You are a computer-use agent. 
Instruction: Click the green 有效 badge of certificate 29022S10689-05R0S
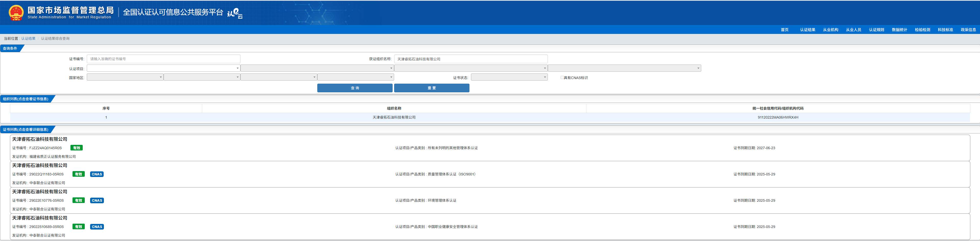(x=78, y=226)
